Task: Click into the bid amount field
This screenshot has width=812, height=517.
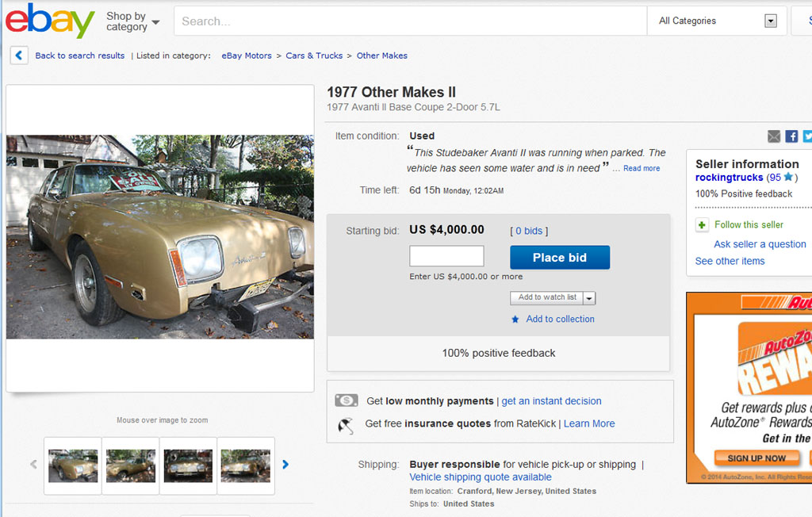Action: [x=446, y=256]
